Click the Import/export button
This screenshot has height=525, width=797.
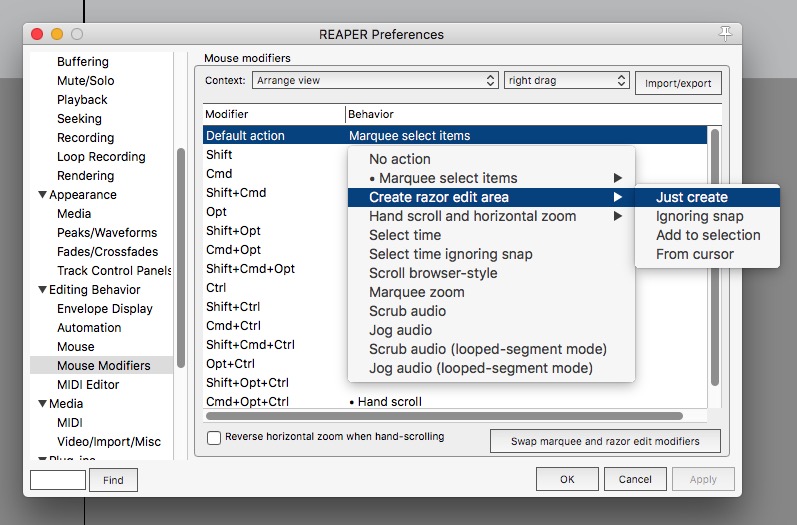pos(678,83)
